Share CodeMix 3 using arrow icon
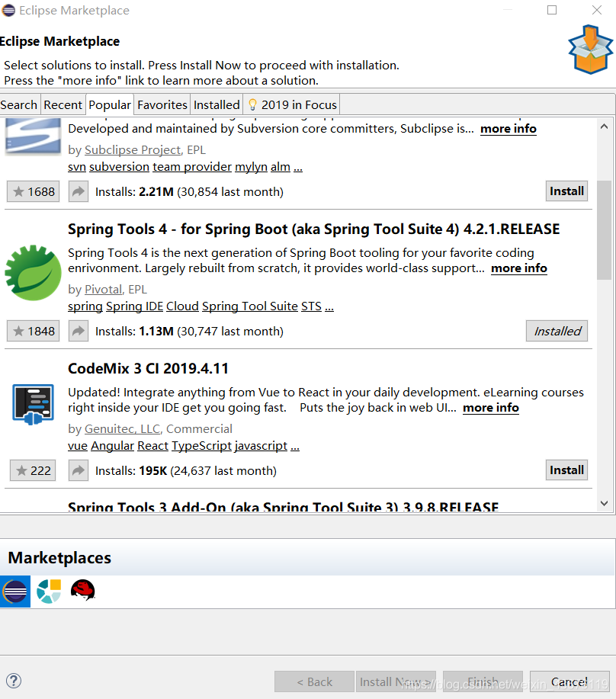The width and height of the screenshot is (616, 699). click(x=79, y=471)
